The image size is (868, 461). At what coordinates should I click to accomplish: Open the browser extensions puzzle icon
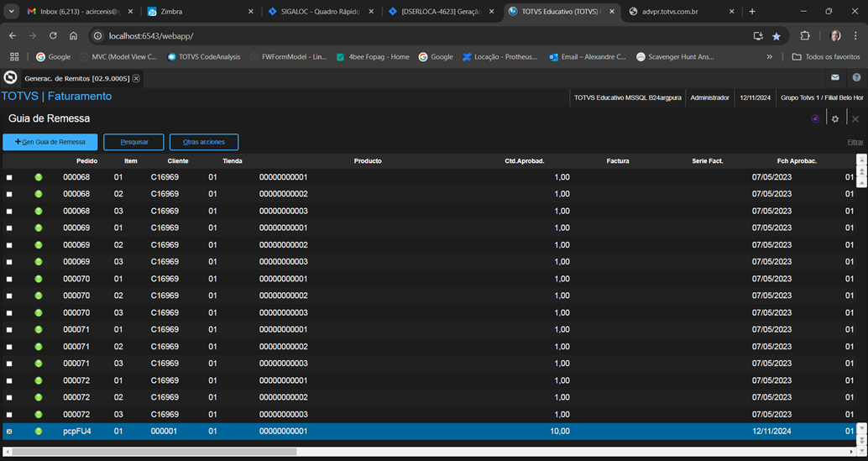[x=805, y=36]
